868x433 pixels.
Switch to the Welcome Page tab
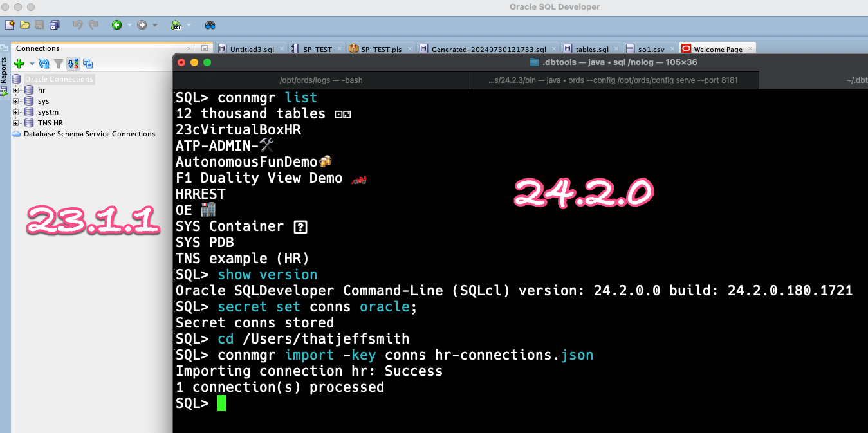click(x=717, y=49)
